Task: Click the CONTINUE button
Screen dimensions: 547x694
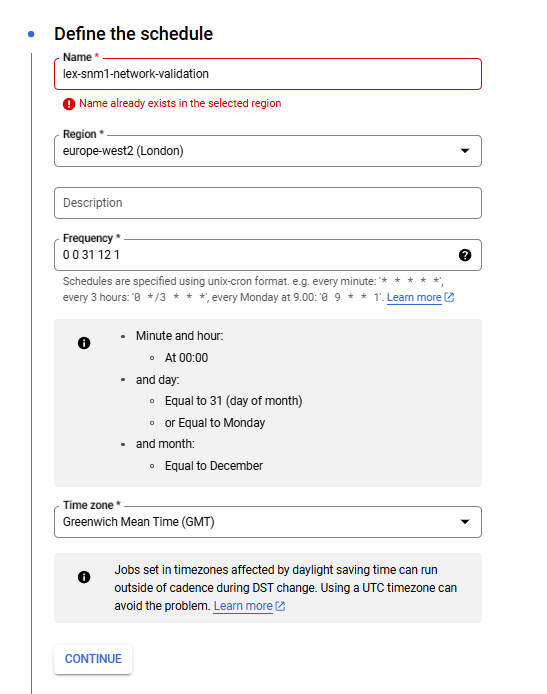Action: (x=93, y=659)
